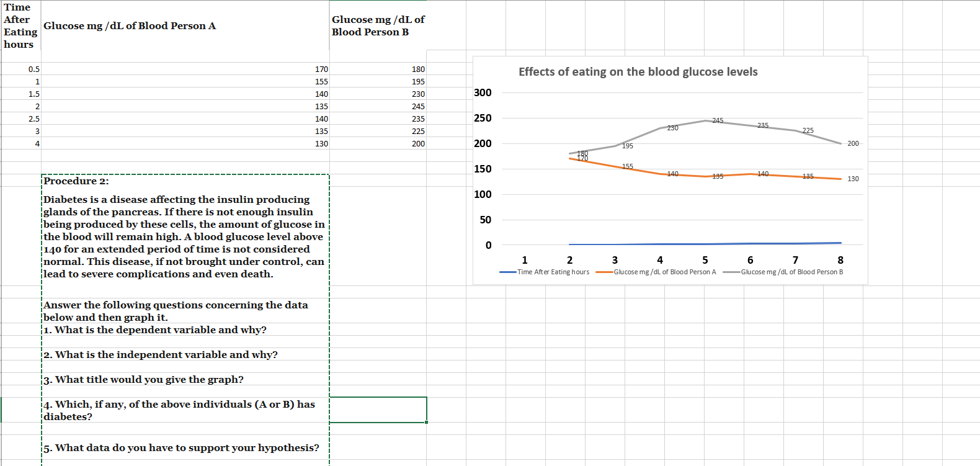Click the time cell with value 4
The width and height of the screenshot is (980, 466).
click(20, 143)
